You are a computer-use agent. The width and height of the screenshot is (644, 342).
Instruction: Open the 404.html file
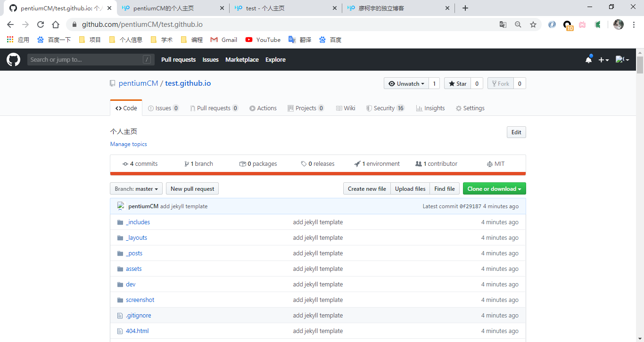tap(137, 331)
